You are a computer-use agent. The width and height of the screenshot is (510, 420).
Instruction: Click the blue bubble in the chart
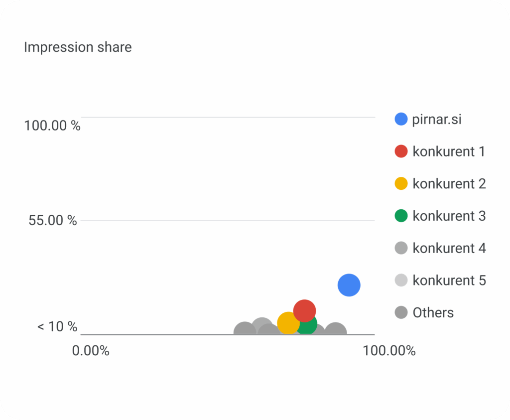(349, 285)
